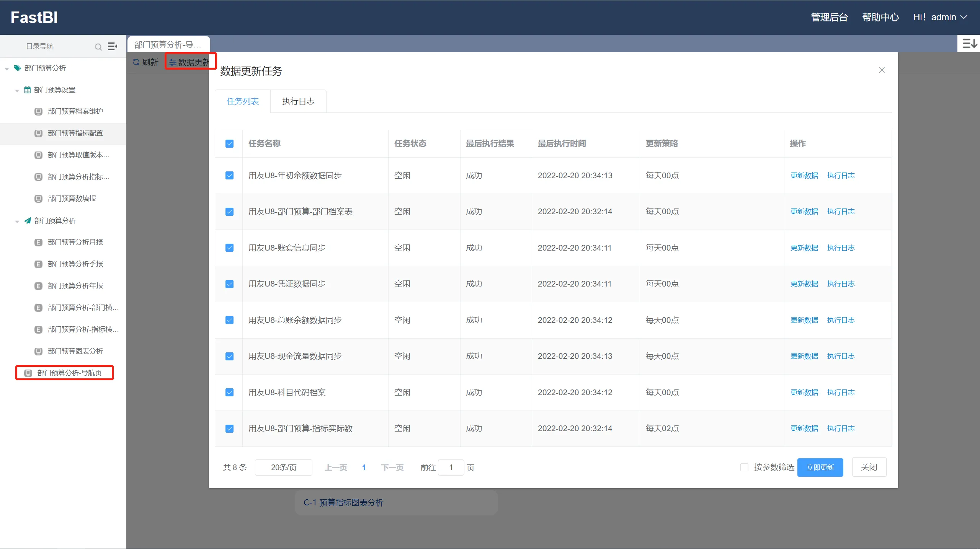The height and width of the screenshot is (549, 980).
Task: Click the icon beside 部门预算档案维护
Action: [38, 112]
